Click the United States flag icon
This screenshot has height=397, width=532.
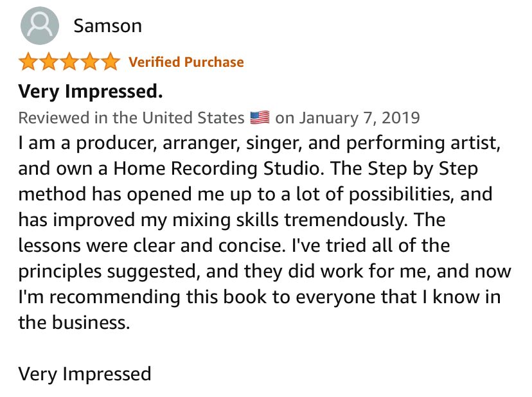click(x=260, y=118)
